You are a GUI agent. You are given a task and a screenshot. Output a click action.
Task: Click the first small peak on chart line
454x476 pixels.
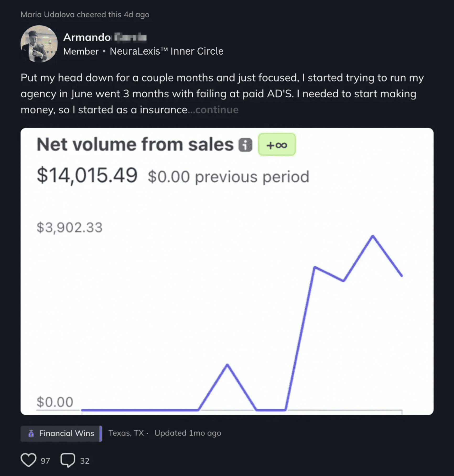[227, 364]
